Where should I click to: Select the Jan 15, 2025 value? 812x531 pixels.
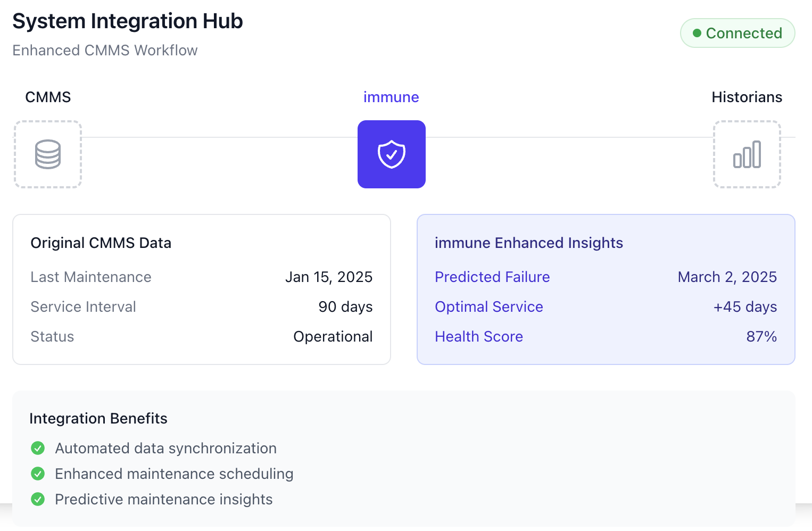[x=329, y=277]
